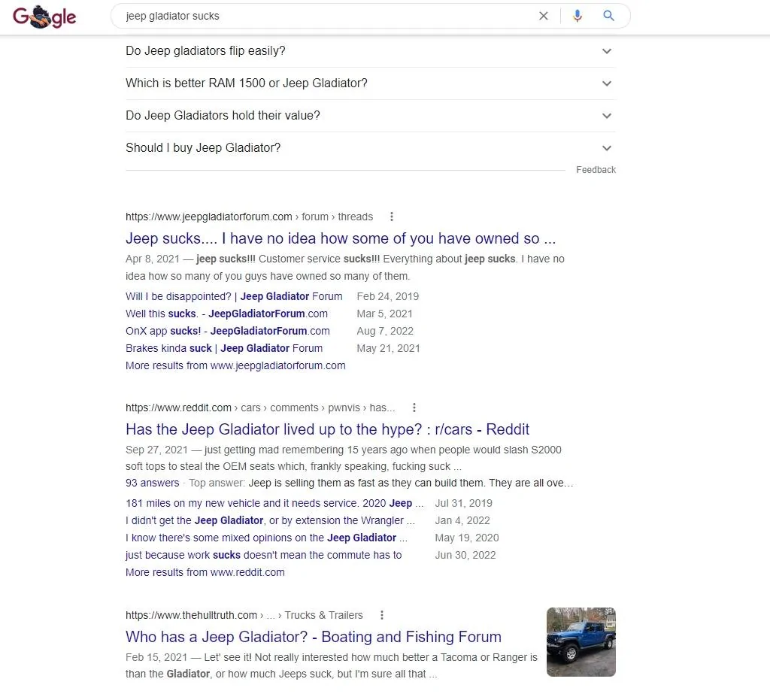The height and width of the screenshot is (700, 770).
Task: Click the reddit.com breadcrumb URL
Action: point(260,408)
